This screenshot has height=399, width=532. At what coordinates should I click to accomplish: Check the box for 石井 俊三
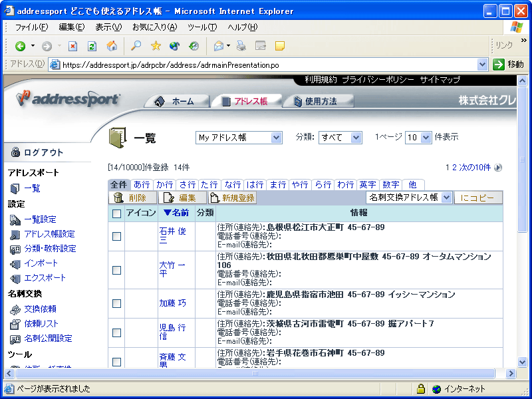117,236
